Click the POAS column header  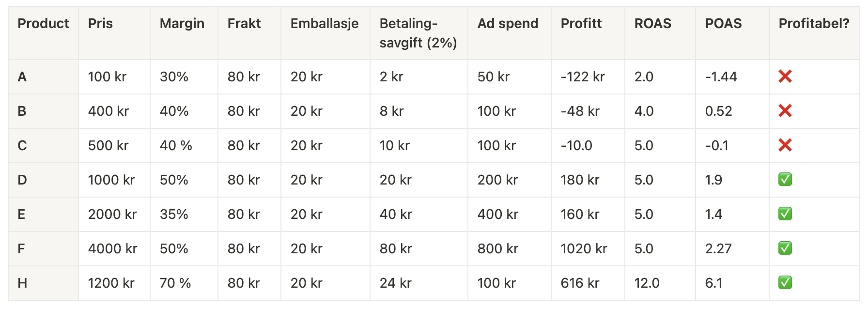[732, 33]
